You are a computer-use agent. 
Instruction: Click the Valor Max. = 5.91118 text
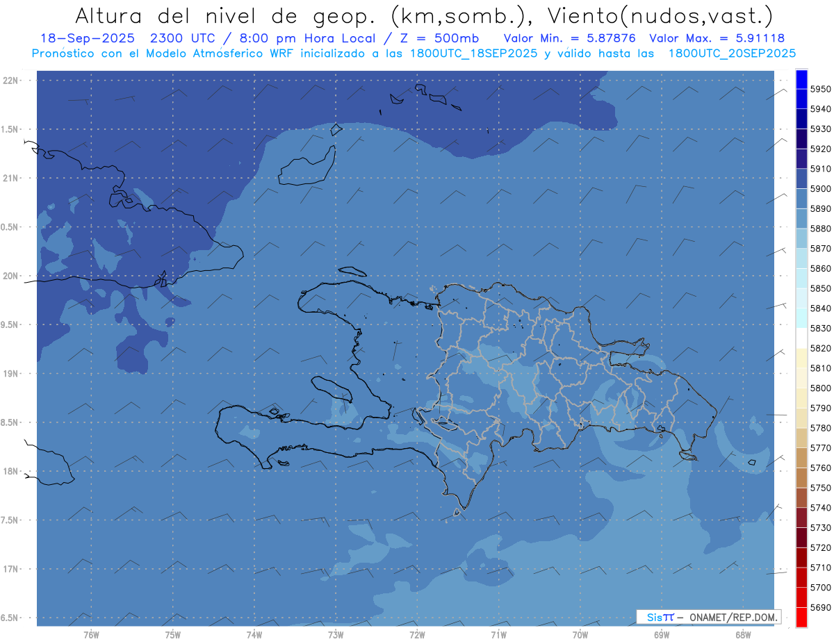(717, 38)
